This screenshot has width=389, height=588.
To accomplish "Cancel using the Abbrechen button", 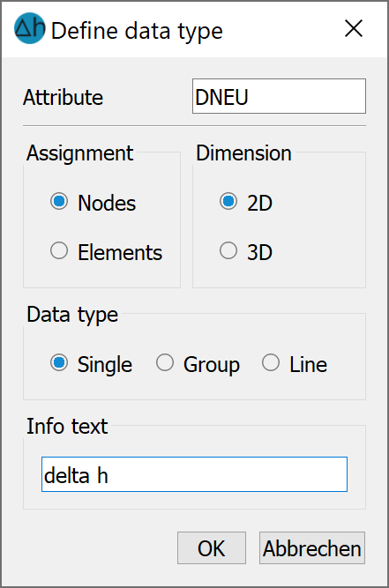I will (311, 547).
